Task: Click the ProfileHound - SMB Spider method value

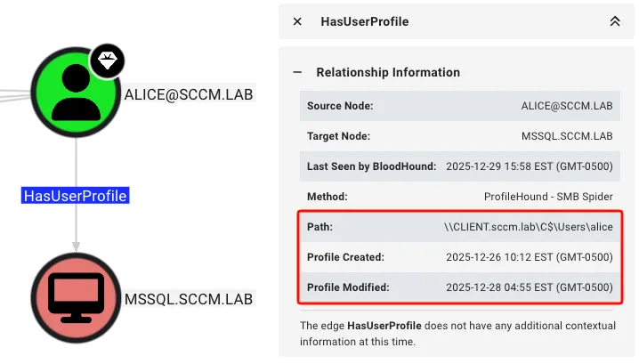Action: point(546,197)
